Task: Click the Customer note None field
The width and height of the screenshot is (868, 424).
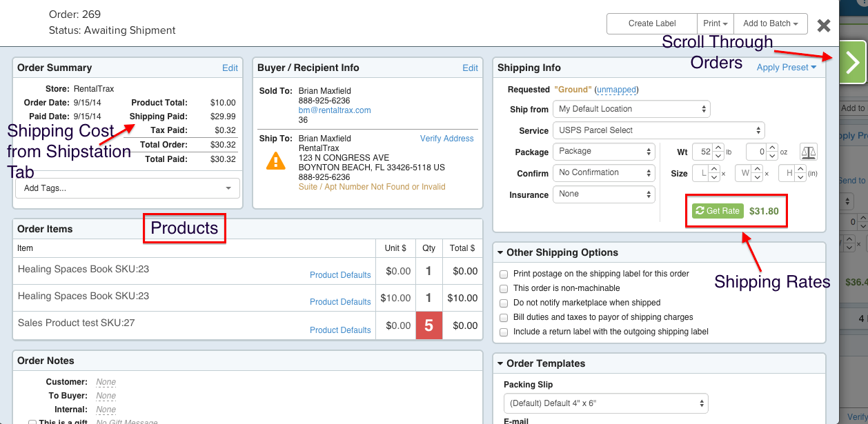Action: pyautogui.click(x=106, y=382)
